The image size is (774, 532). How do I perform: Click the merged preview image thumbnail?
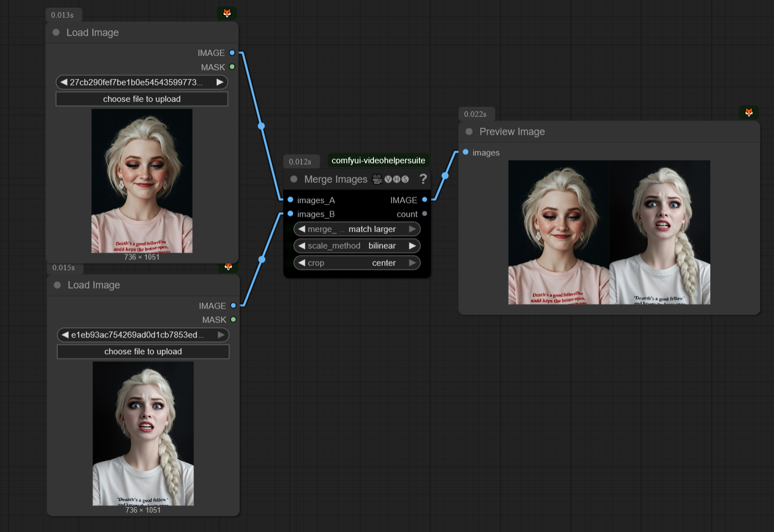point(609,232)
